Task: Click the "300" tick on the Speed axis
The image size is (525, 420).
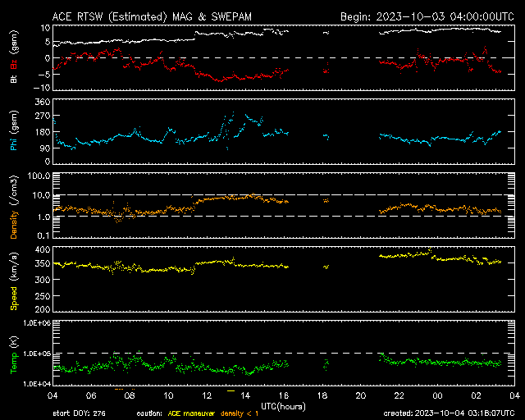Action: (x=43, y=280)
